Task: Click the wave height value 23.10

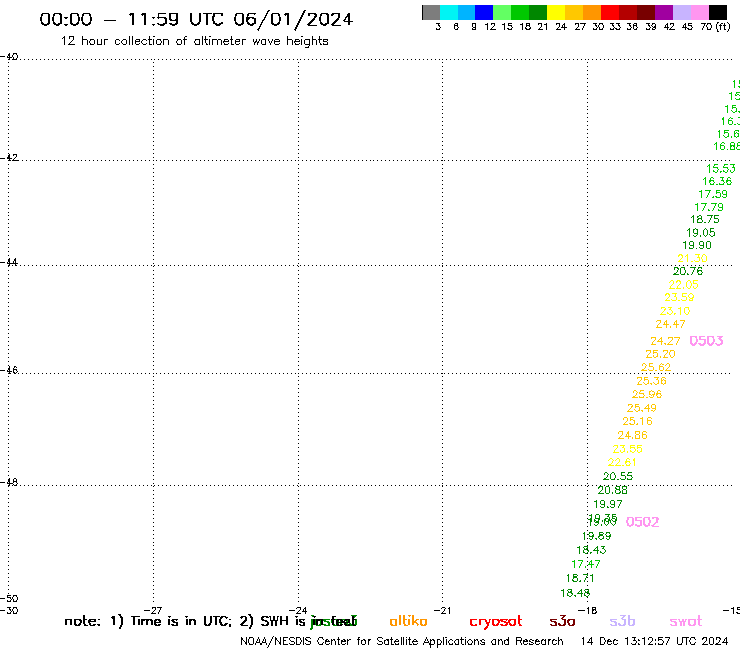Action: pos(675,311)
